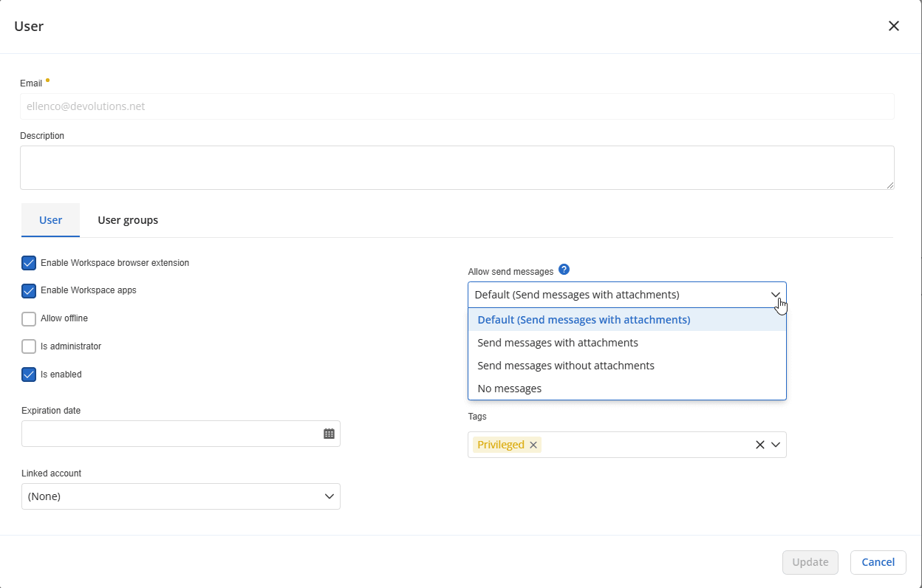Choose the No messages option

(x=510, y=389)
